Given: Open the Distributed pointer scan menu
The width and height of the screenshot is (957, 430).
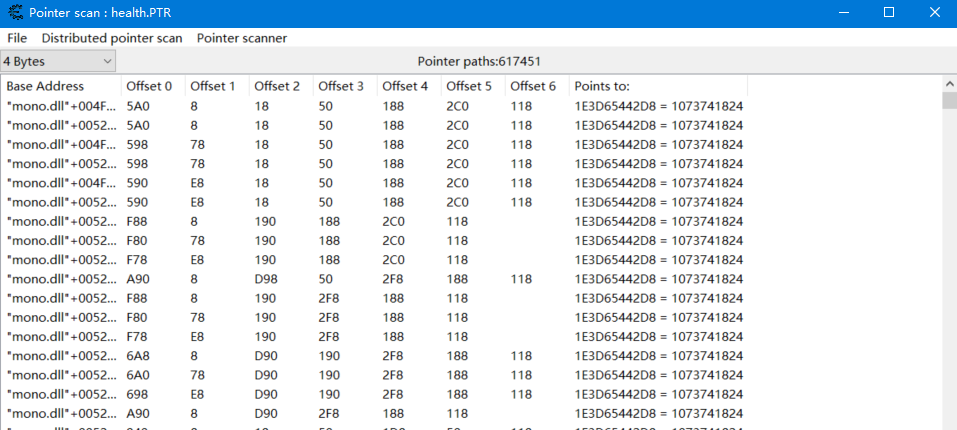Looking at the screenshot, I should [x=112, y=38].
